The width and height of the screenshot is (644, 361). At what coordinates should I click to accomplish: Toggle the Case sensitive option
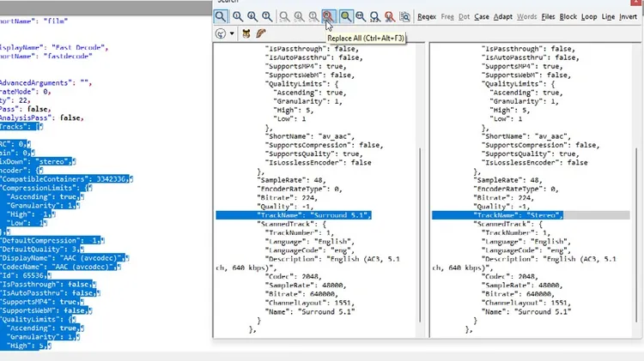[482, 17]
